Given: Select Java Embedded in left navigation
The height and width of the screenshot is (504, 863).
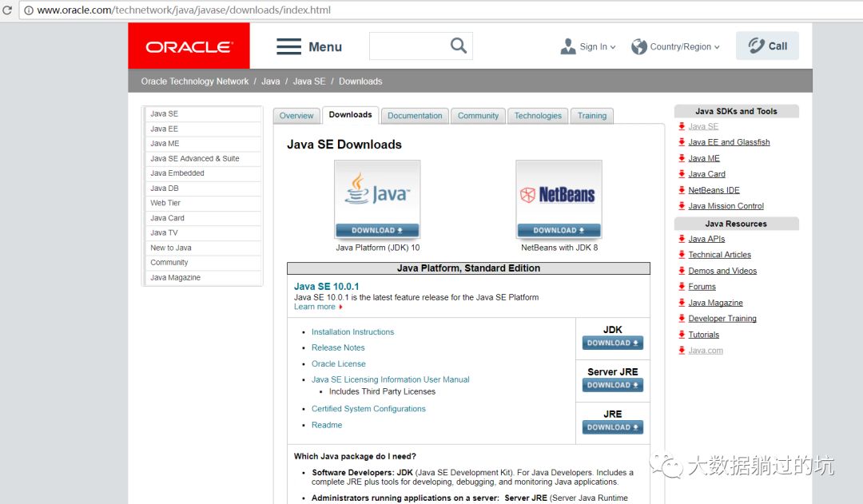Looking at the screenshot, I should coord(202,173).
